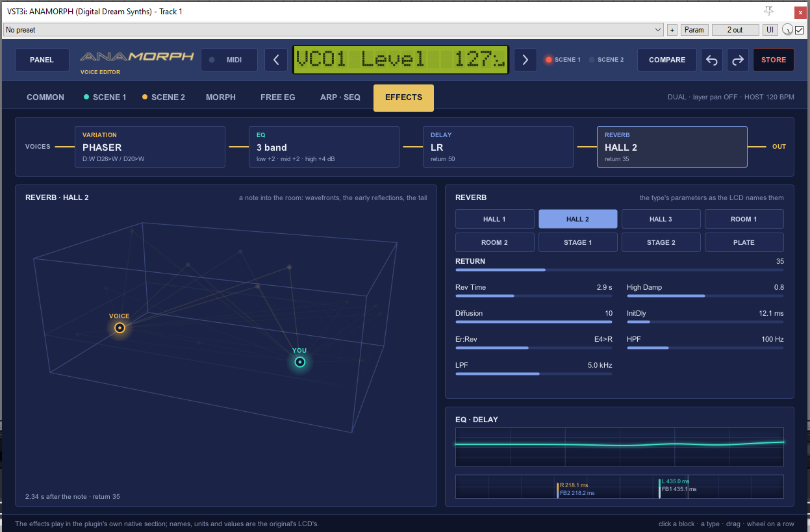Store the voice with STORE button

[x=774, y=60]
